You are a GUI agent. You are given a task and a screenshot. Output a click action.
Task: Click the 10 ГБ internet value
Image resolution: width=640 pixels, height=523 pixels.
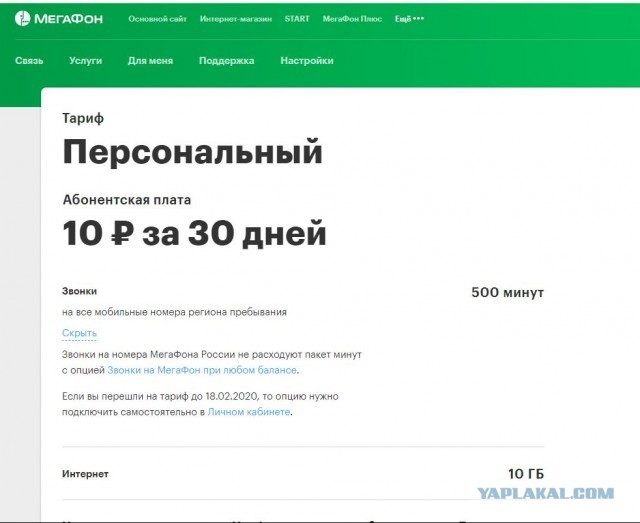[526, 474]
